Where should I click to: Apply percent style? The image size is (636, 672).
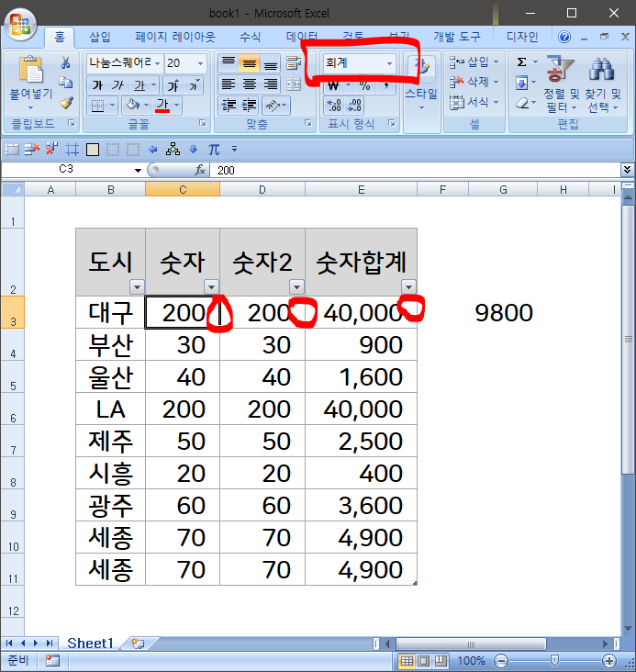(364, 85)
